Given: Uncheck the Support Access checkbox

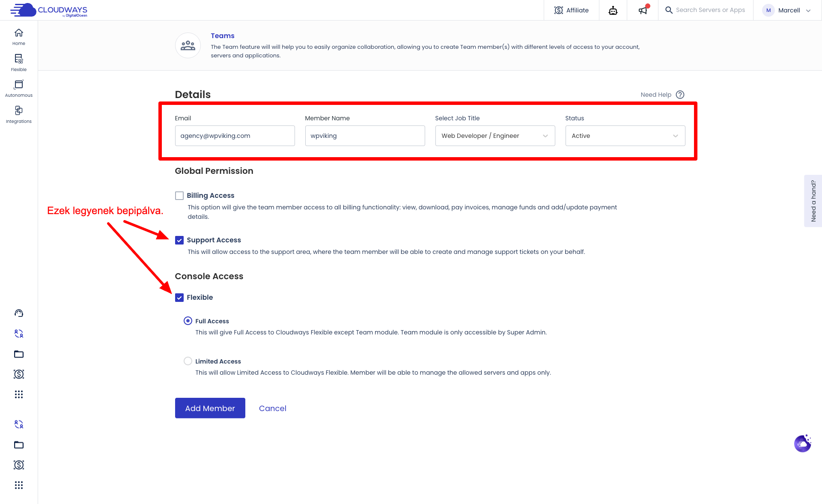Looking at the screenshot, I should (x=179, y=240).
